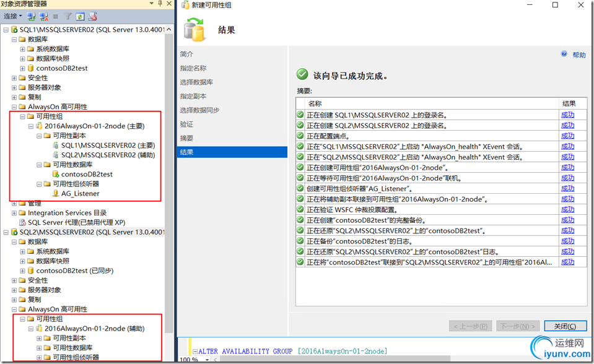The image size is (594, 364).
Task: Open 成功 link for 正在备份"contosoDB2test"的日志
Action: [x=567, y=241]
